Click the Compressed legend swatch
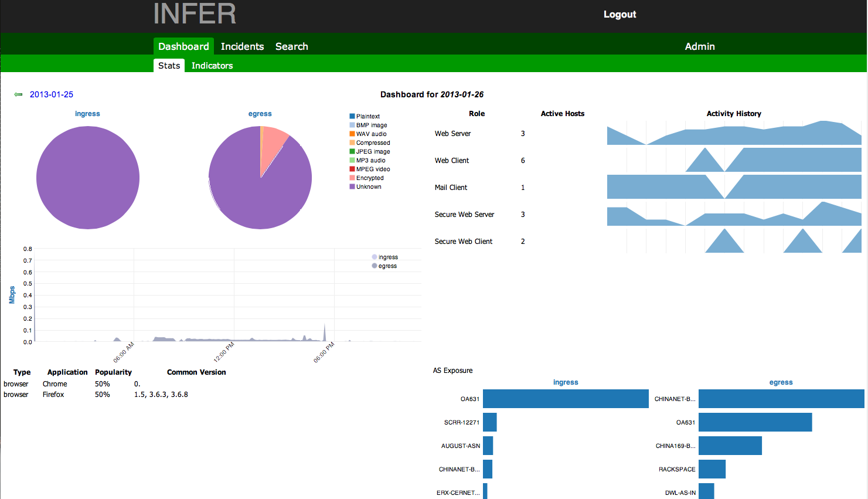The image size is (868, 499). pos(352,142)
